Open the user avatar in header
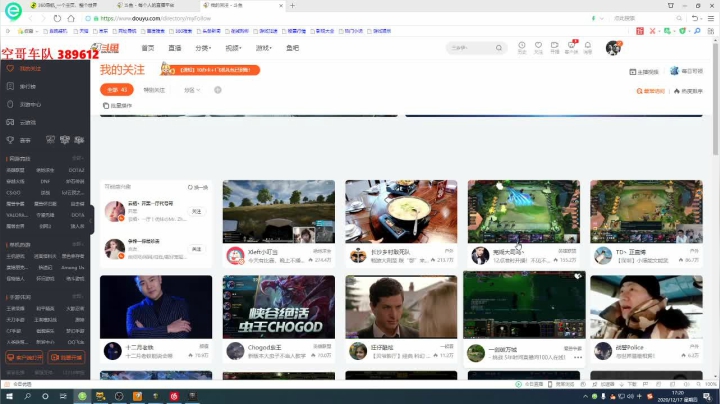 click(x=613, y=48)
